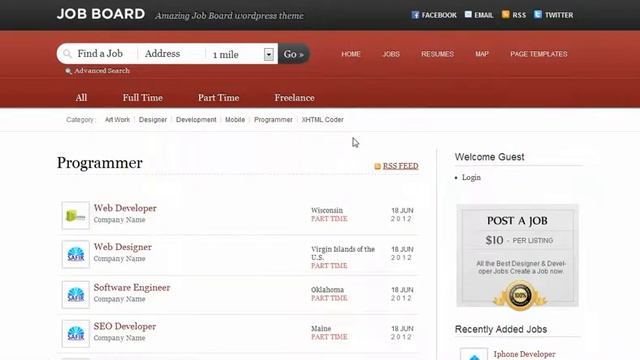Screen dimensions: 640x360
Task: Click the Email envelope icon
Action: (x=468, y=15)
